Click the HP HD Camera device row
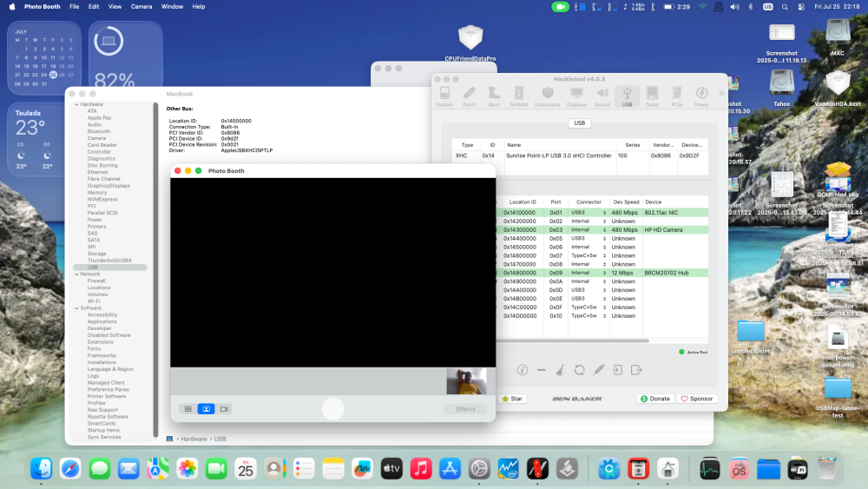The width and height of the screenshot is (868, 489). point(603,230)
